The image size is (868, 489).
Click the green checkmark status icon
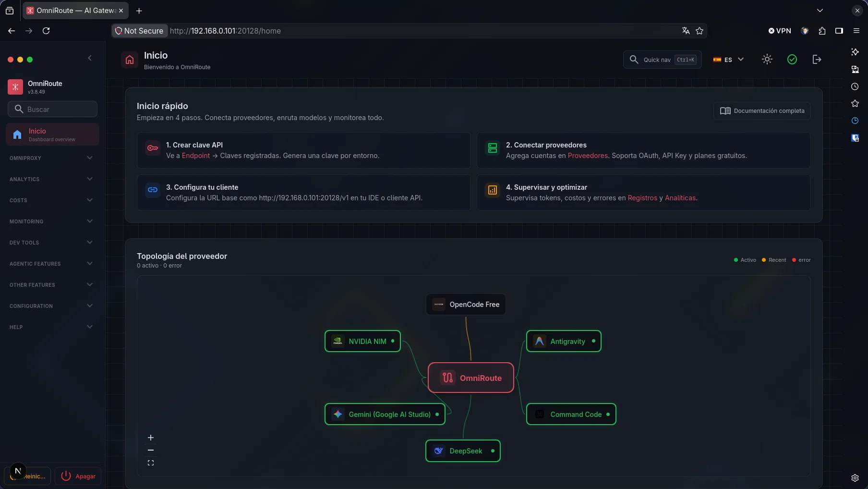coord(792,59)
